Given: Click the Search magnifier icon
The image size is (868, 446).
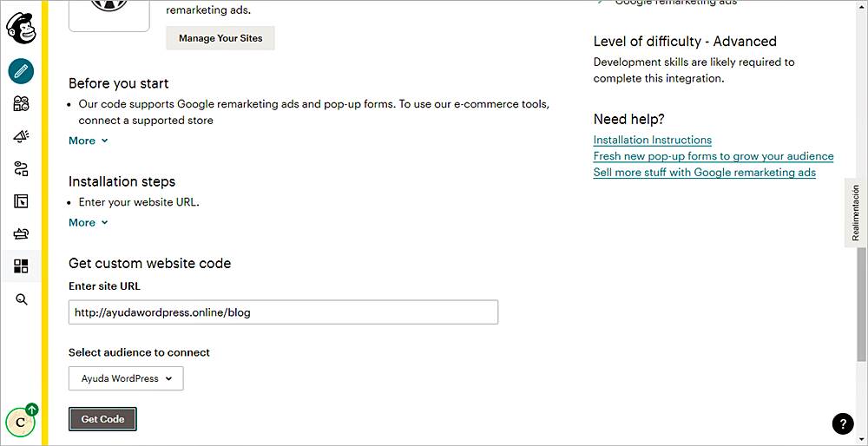Looking at the screenshot, I should (x=21, y=299).
